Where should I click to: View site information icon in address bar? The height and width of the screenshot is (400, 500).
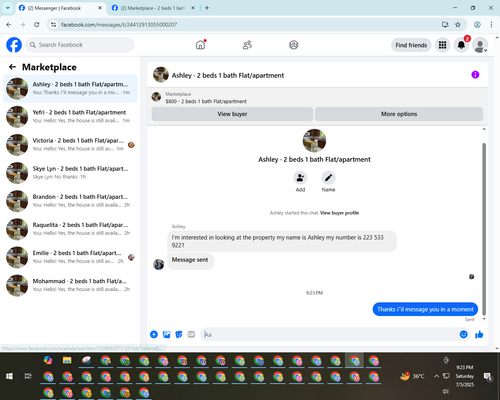click(x=53, y=25)
